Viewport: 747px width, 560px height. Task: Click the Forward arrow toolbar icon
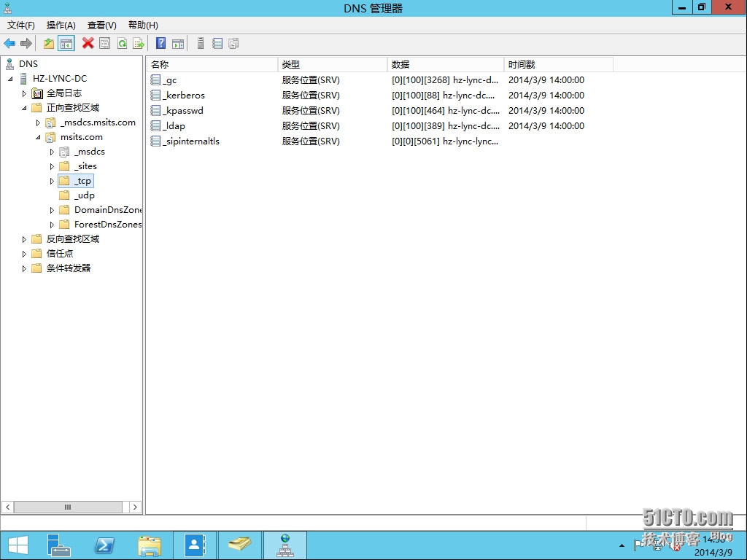pyautogui.click(x=26, y=44)
